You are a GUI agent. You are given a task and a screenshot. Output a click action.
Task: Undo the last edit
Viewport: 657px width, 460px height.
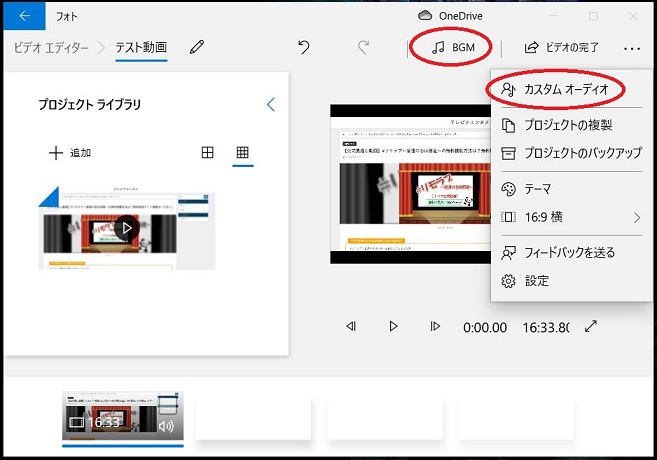(x=304, y=47)
